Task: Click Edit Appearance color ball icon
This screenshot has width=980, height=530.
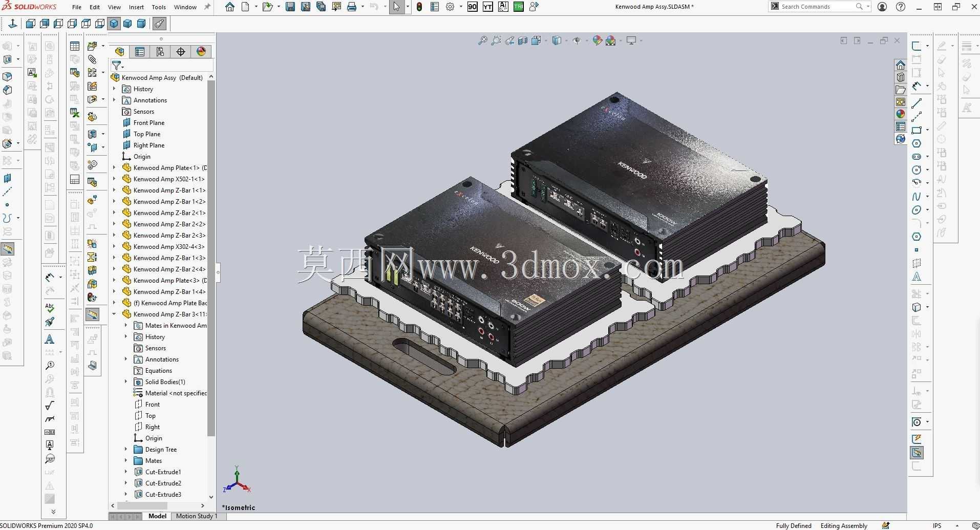Action: [x=597, y=41]
